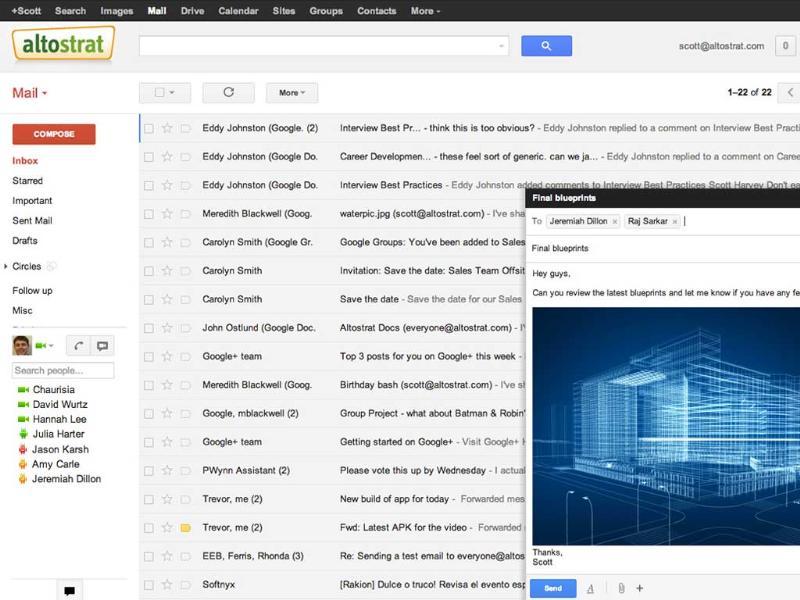Image resolution: width=800 pixels, height=600 pixels.
Task: Click the Compose button
Action: point(54,134)
